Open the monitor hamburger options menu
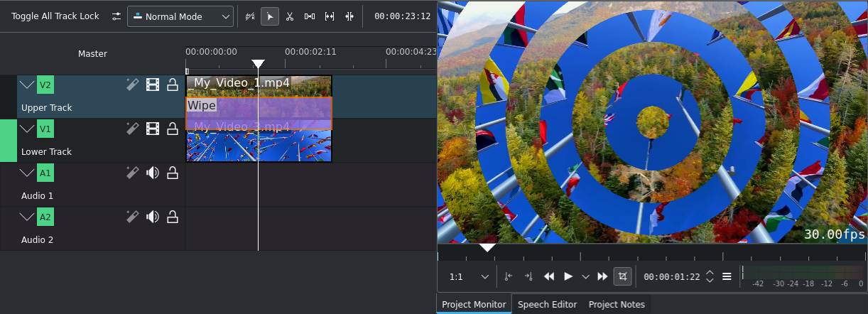This screenshot has width=868, height=314. [727, 276]
